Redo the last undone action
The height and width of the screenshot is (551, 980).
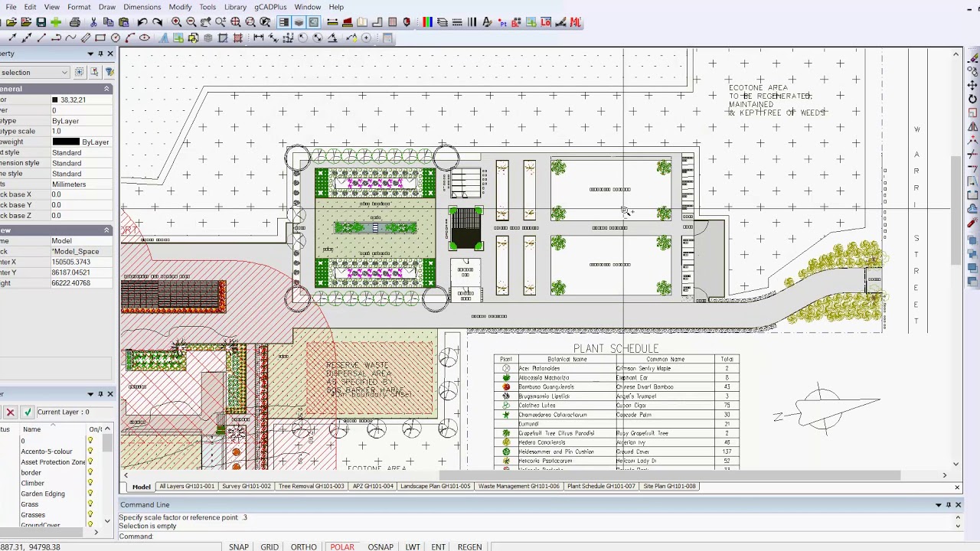158,22
